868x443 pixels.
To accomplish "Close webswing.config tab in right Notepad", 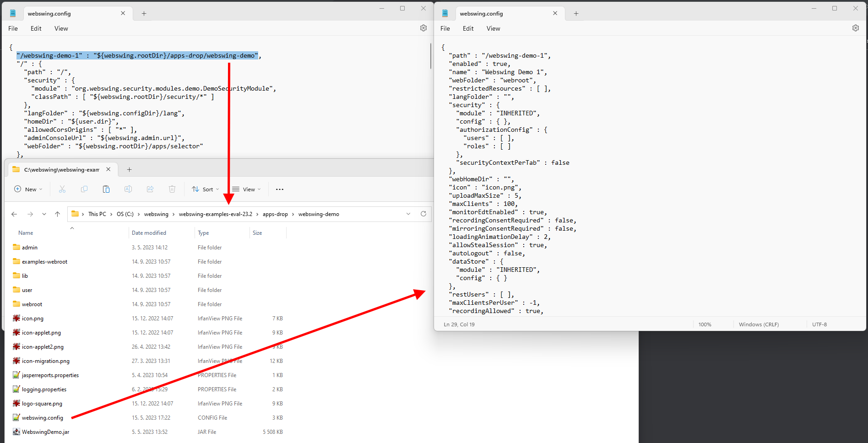I will tap(555, 13).
